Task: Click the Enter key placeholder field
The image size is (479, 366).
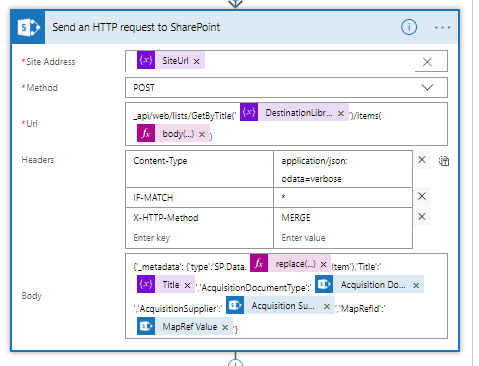Action: click(x=199, y=238)
